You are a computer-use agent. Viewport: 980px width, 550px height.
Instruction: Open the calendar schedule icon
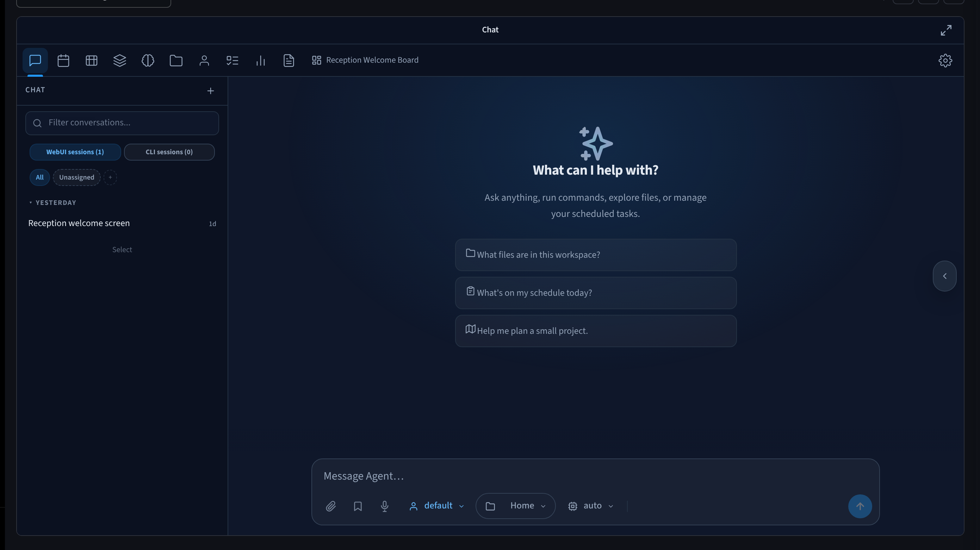(x=63, y=60)
